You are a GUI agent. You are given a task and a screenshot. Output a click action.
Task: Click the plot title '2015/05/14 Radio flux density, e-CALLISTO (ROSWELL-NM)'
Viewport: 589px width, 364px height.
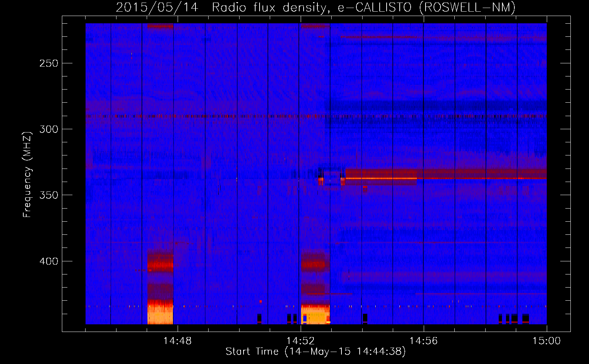click(x=316, y=7)
